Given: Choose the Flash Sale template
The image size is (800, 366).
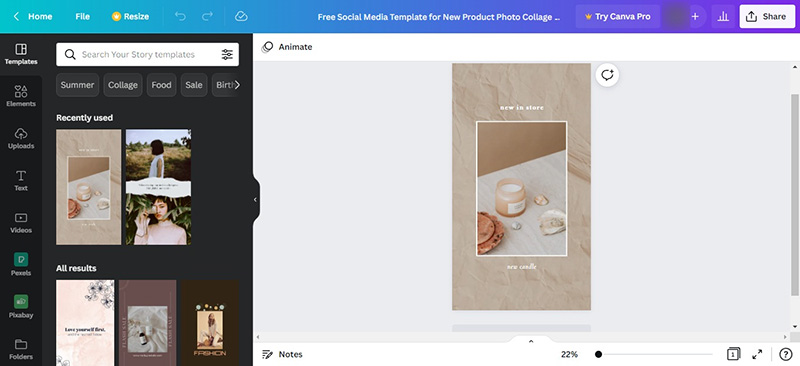Looking at the screenshot, I should (x=147, y=323).
